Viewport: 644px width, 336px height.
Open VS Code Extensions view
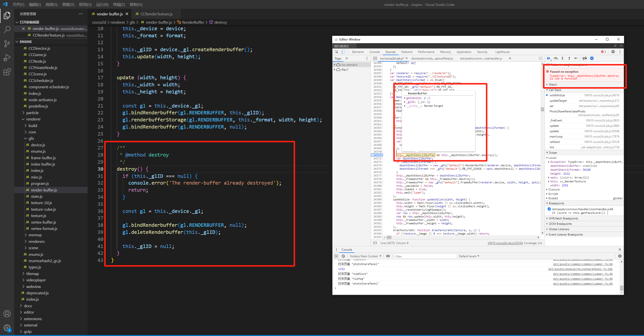pyautogui.click(x=7, y=72)
